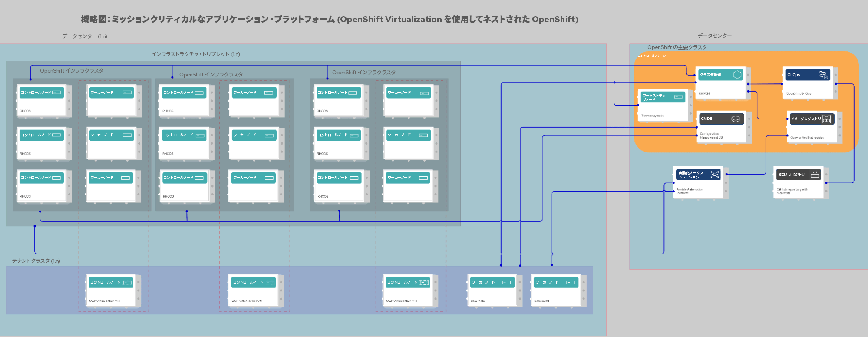Click the Throwaway node subtitle text
This screenshot has width=868, height=337.
653,116
